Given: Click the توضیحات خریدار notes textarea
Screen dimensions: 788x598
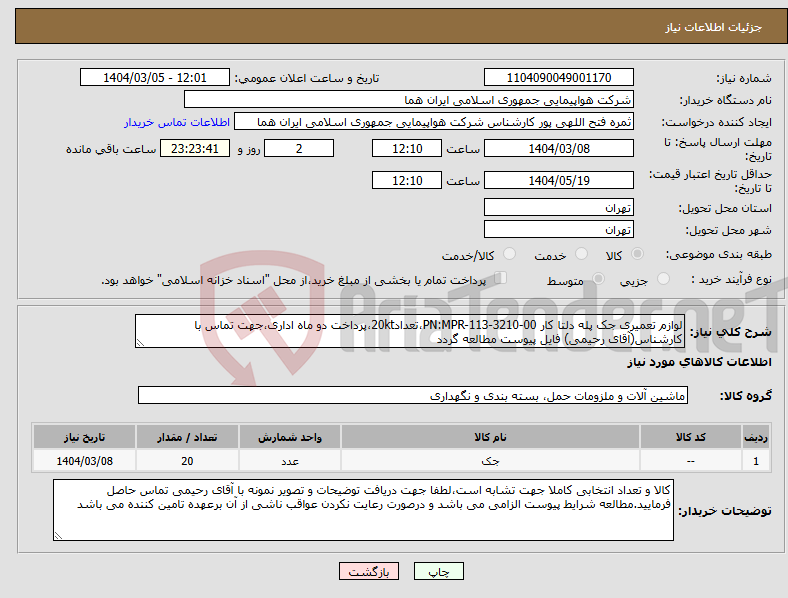Looking at the screenshot, I should tap(363, 510).
